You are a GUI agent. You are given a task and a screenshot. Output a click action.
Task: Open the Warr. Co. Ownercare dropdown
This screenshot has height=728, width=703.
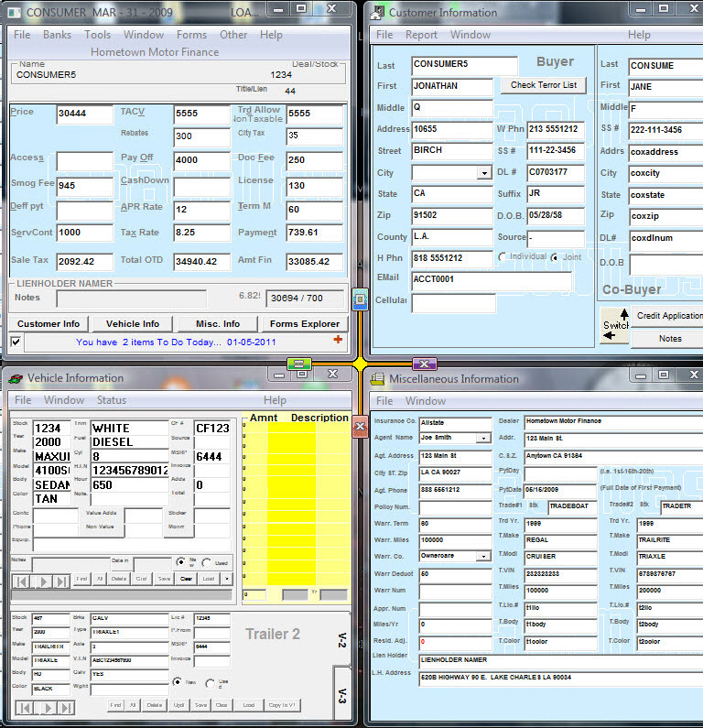click(x=483, y=556)
